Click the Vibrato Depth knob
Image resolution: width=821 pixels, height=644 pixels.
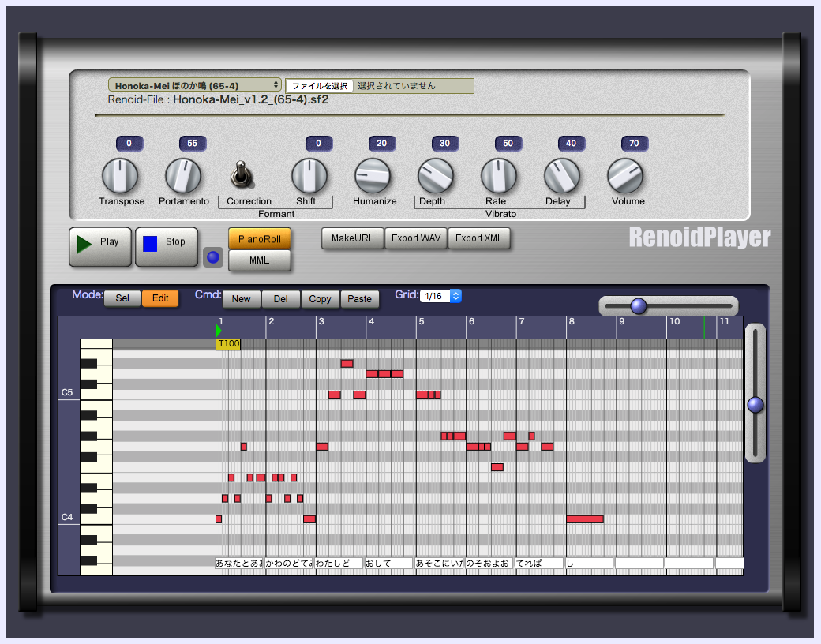tap(436, 177)
